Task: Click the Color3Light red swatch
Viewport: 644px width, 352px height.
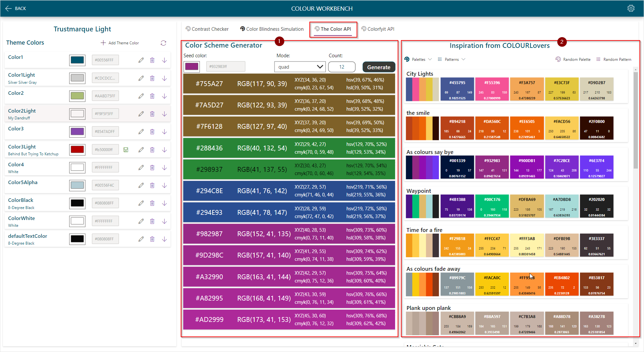Action: [x=77, y=150]
